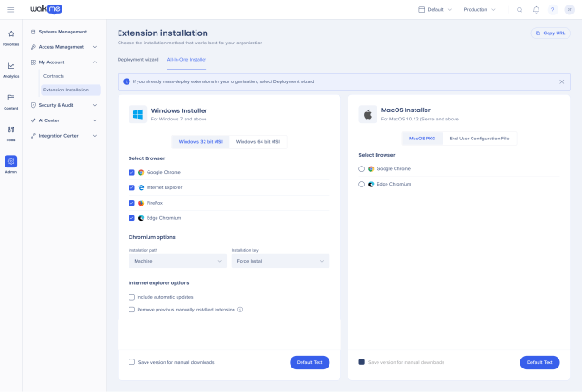Screen dimensions: 582x392
Task: Open Extension Installation sidebar item
Action: tap(71, 90)
